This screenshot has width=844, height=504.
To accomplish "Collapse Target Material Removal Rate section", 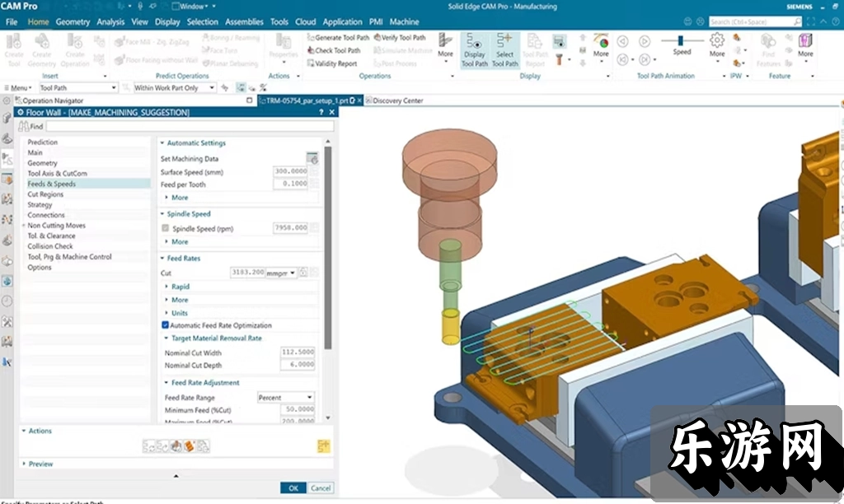I will coord(166,338).
